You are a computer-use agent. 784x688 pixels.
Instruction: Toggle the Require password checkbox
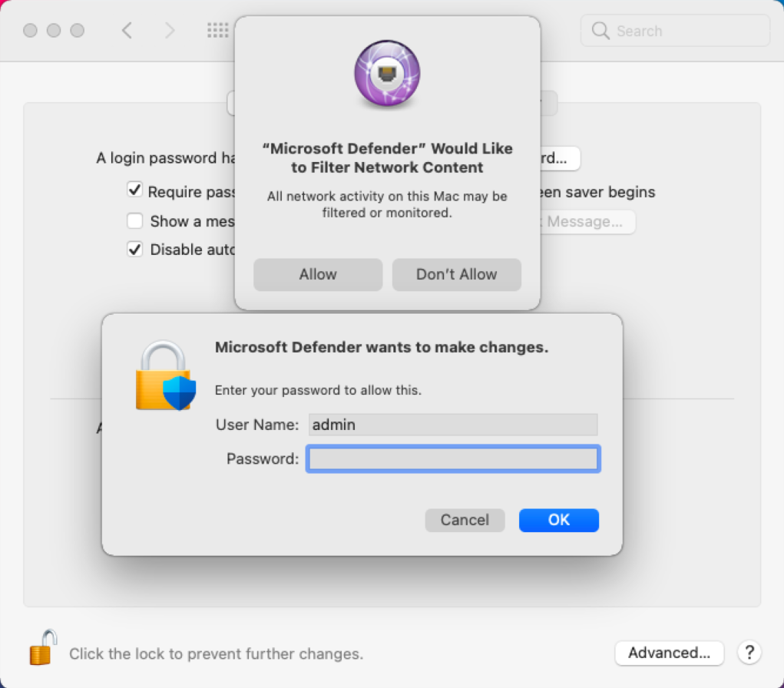click(134, 190)
